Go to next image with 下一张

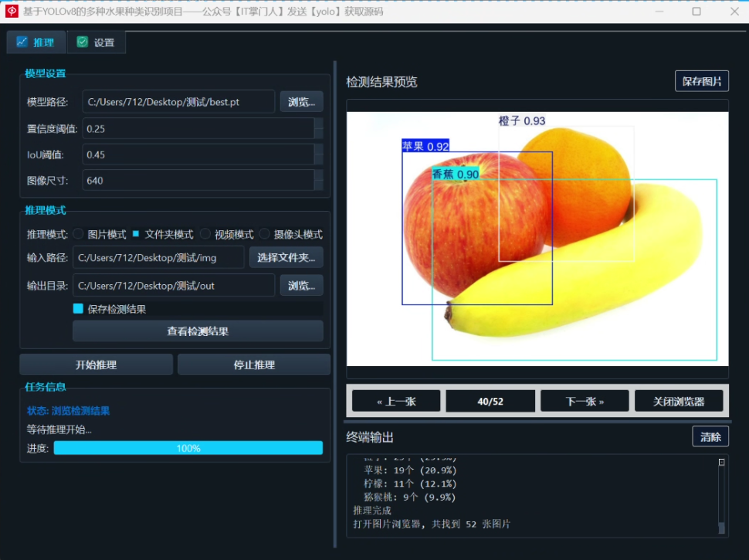(585, 401)
